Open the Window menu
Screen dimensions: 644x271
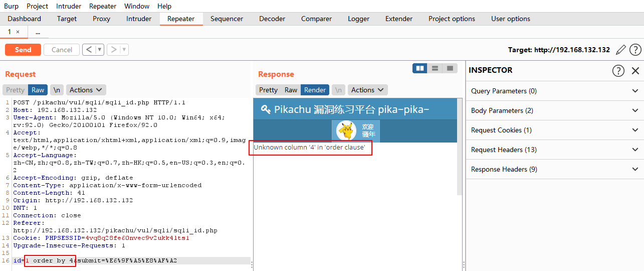click(137, 6)
